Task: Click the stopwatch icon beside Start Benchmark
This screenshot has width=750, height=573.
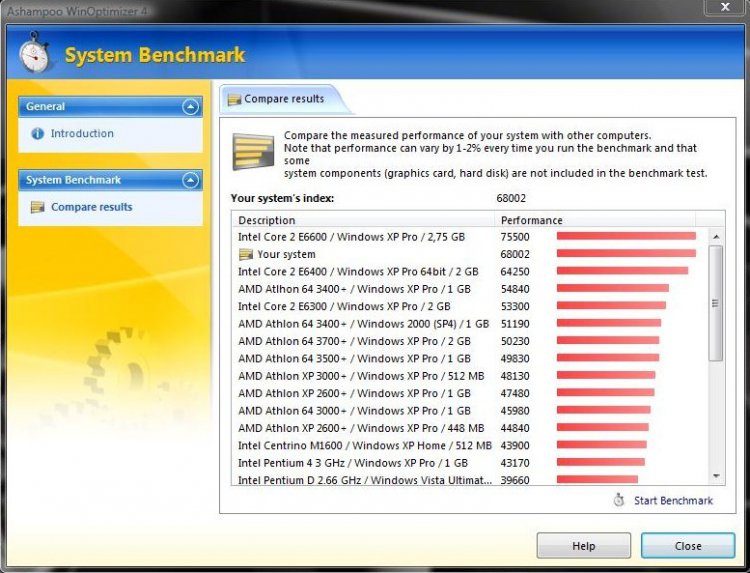Action: pyautogui.click(x=619, y=500)
